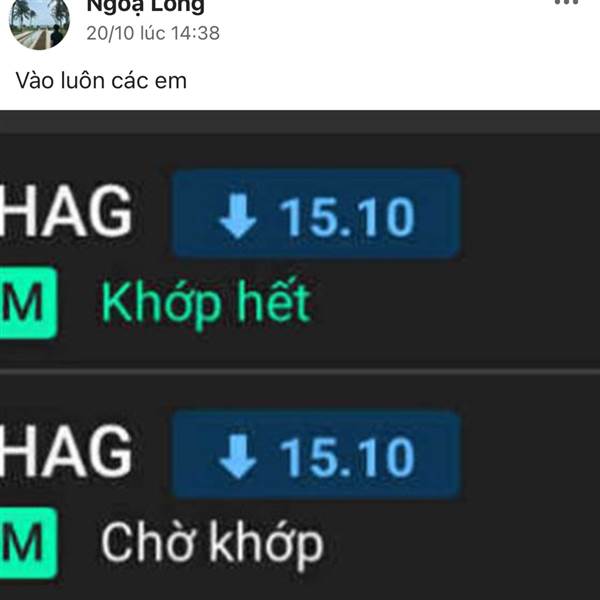Image resolution: width=600 pixels, height=600 pixels.
Task: Select the HAG ticker above Khớp hết
Action: [66, 211]
